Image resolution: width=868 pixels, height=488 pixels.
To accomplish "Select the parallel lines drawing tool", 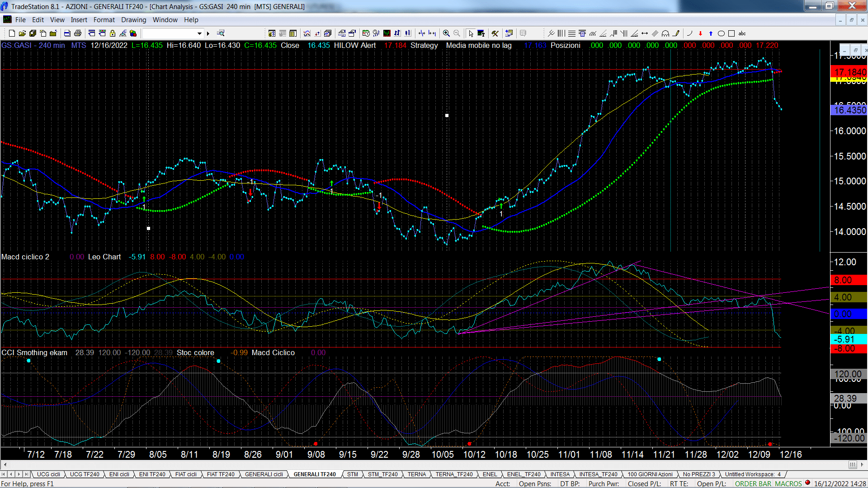I will click(x=655, y=33).
